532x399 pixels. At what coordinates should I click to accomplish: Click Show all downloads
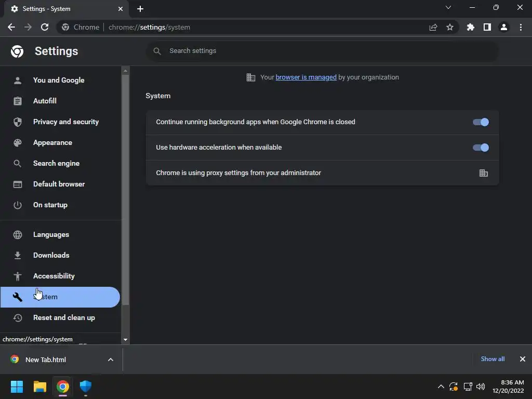(x=493, y=359)
